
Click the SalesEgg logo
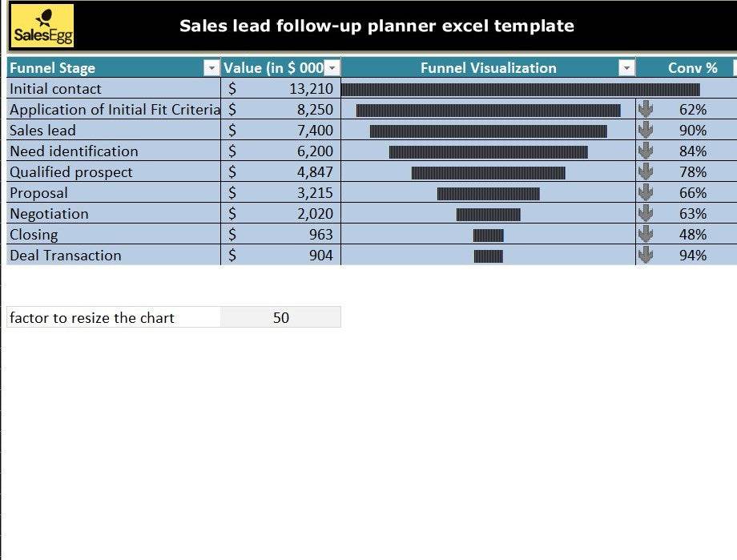pos(43,26)
